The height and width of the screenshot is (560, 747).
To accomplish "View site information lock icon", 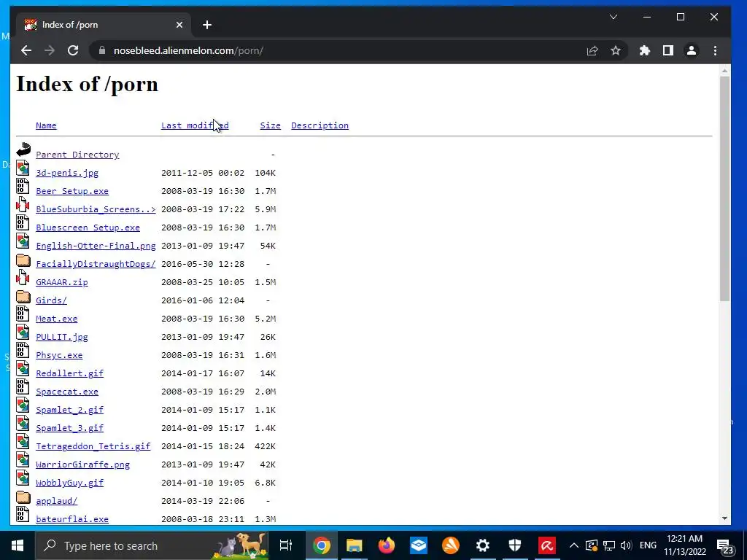I will [x=102, y=50].
